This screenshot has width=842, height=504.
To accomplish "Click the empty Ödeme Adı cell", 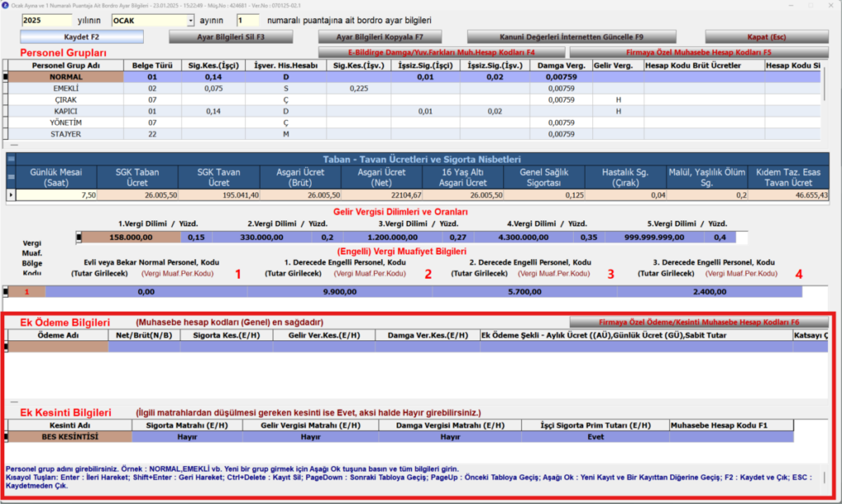I will 58,347.
